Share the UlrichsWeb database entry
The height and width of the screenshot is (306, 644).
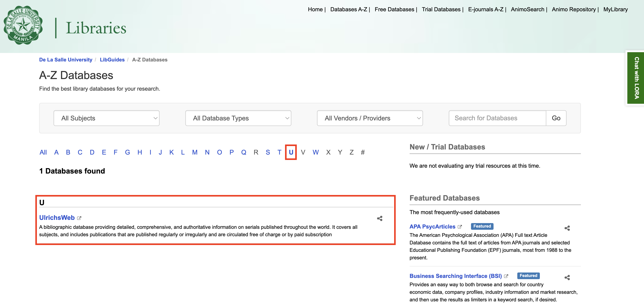pyautogui.click(x=379, y=218)
